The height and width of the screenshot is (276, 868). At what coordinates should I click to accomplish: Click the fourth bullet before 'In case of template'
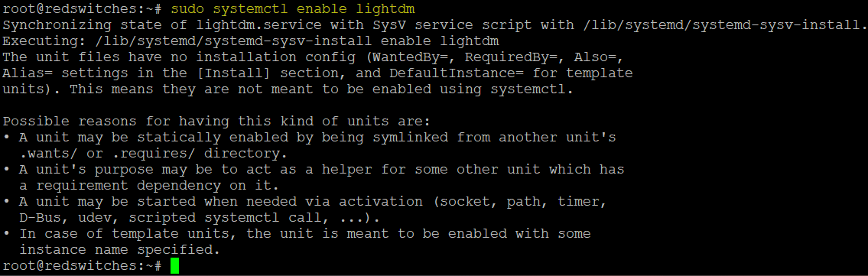click(6, 234)
